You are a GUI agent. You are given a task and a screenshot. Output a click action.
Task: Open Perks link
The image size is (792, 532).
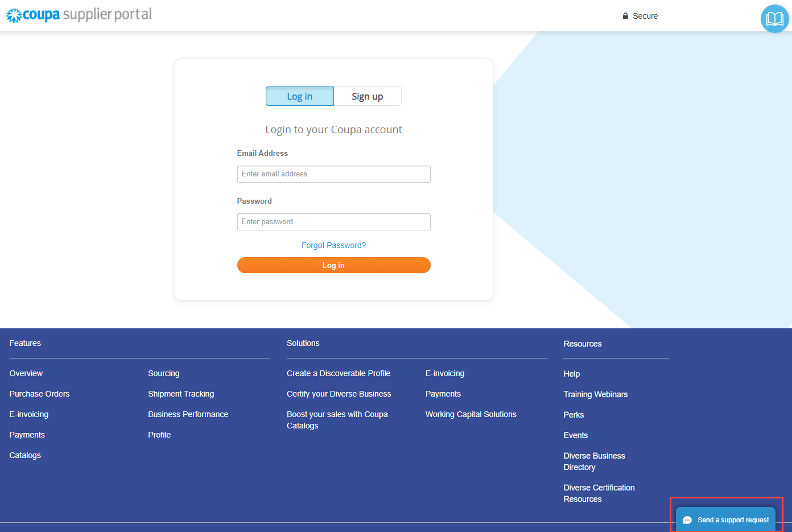coord(574,415)
